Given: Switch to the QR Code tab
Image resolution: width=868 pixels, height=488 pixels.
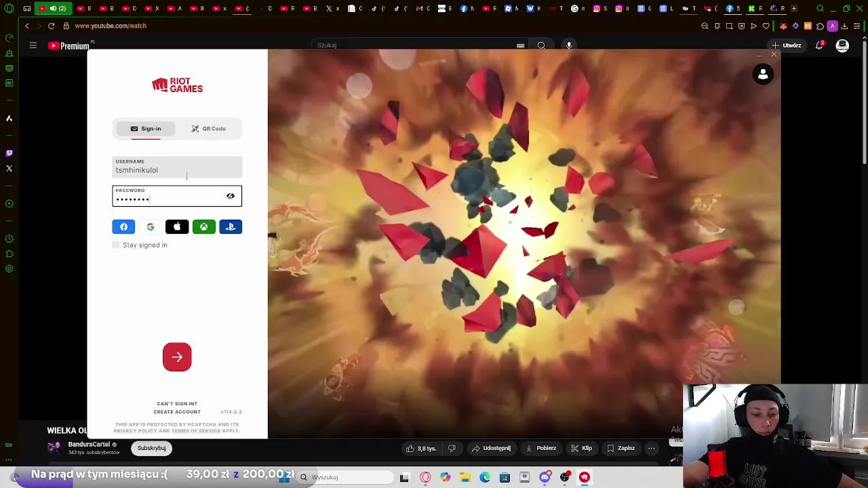Looking at the screenshot, I should coord(208,129).
